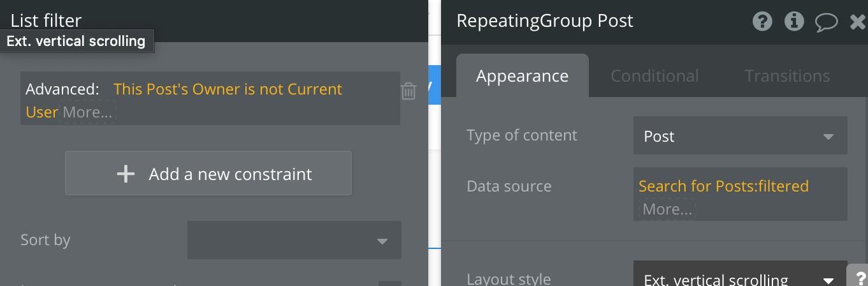Open the help question mark icon in RepeatingGroup header
Screen dimensions: 868x286
pyautogui.click(x=762, y=21)
